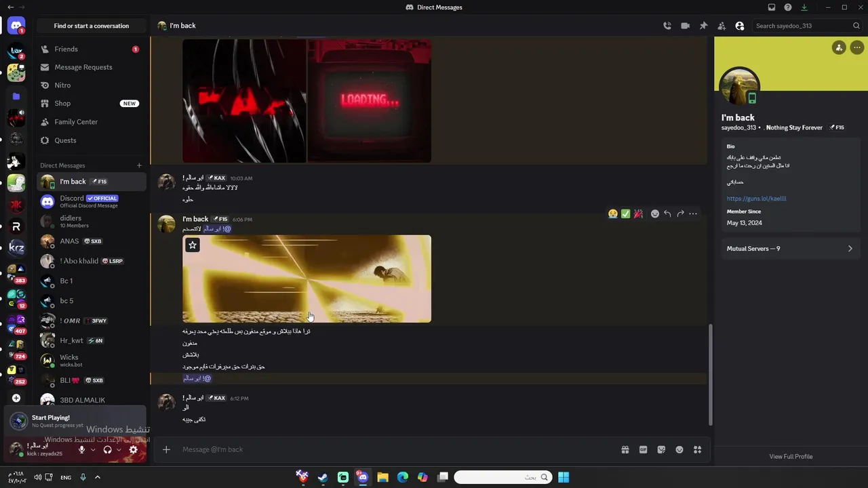The image size is (868, 488).
Task: Open the guns.lol profile link
Action: click(x=756, y=199)
